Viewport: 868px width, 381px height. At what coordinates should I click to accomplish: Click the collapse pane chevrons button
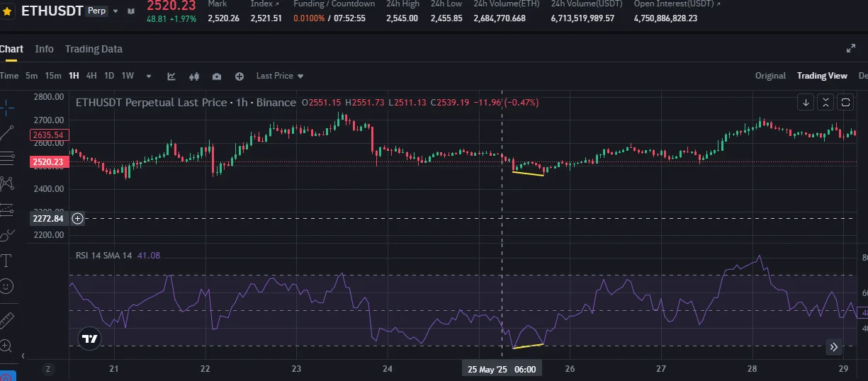[x=825, y=103]
